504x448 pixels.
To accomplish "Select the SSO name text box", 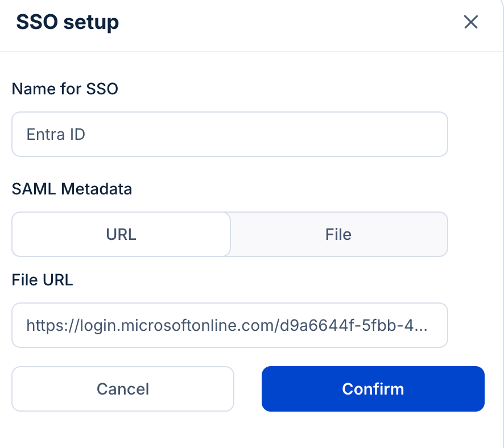I will click(229, 134).
